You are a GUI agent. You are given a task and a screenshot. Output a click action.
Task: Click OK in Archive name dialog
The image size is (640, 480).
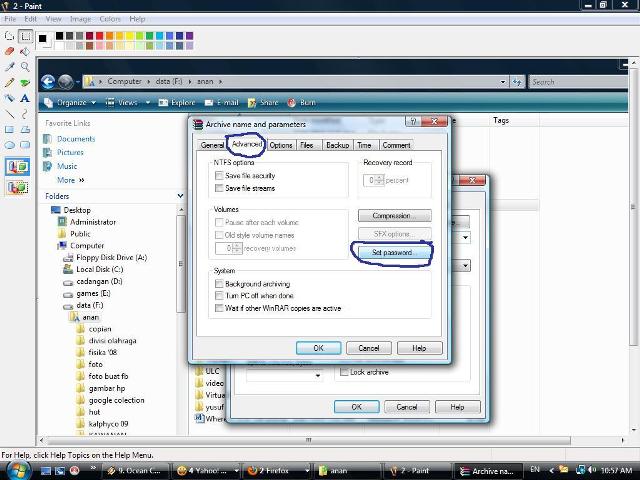pos(318,348)
